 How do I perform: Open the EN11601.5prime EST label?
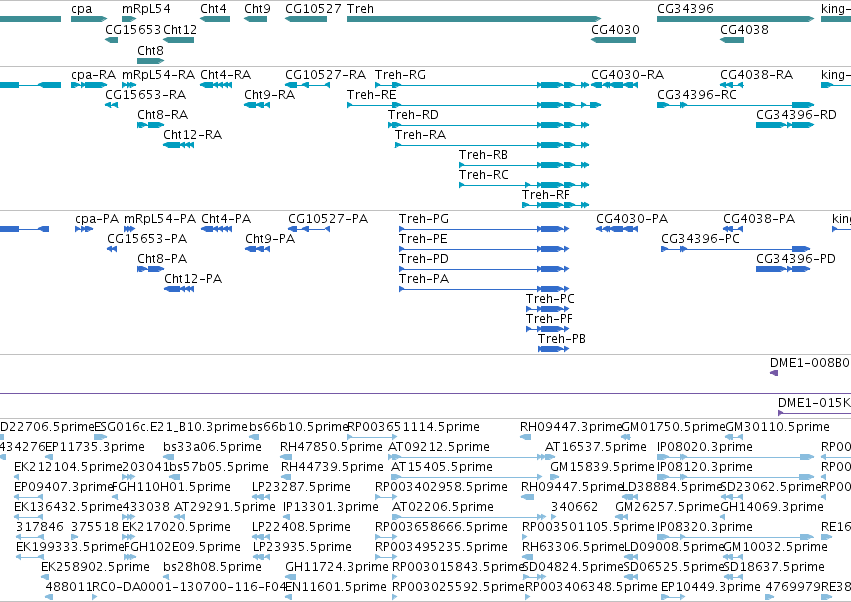(x=336, y=587)
